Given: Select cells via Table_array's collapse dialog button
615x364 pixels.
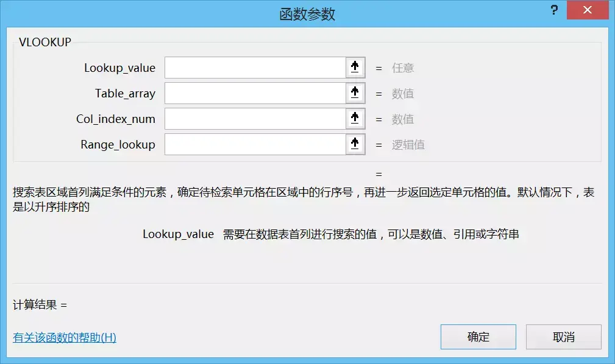Looking at the screenshot, I should click(x=355, y=93).
